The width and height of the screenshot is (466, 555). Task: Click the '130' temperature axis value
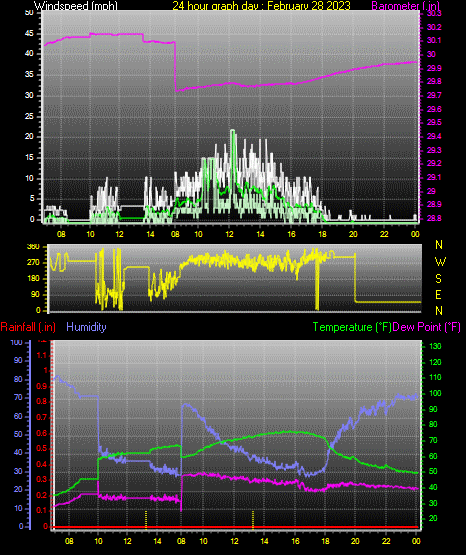click(435, 346)
